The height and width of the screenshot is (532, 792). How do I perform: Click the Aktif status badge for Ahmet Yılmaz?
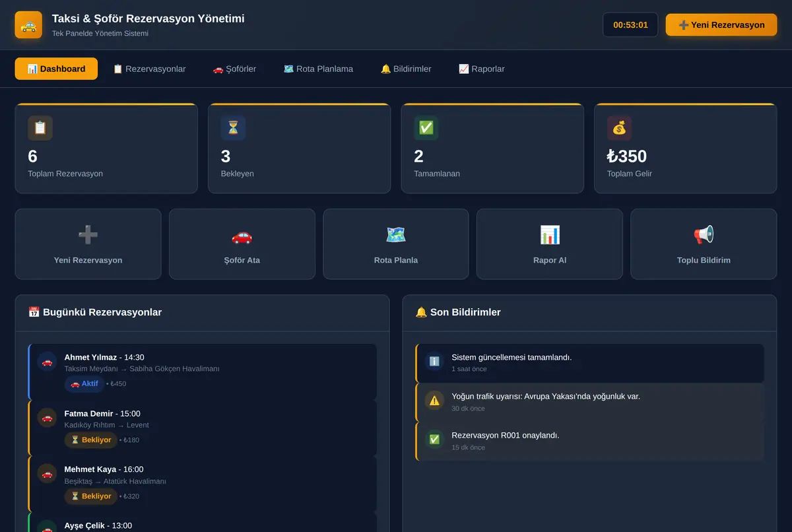[x=84, y=384]
